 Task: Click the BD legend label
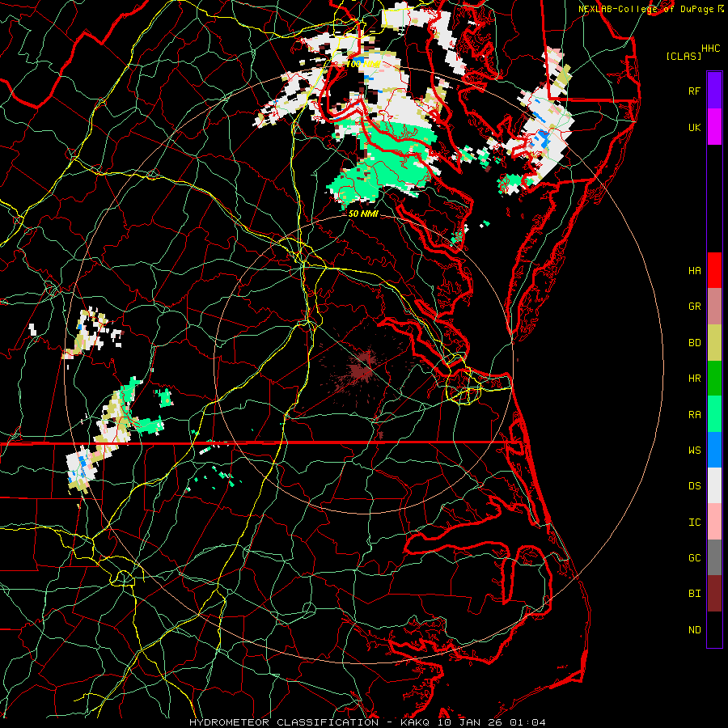tap(694, 343)
